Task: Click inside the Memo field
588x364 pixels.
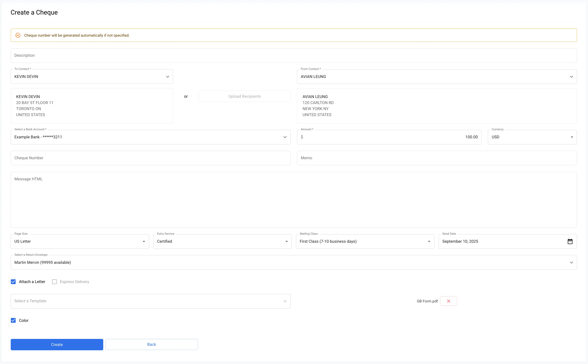Action: tap(385, 158)
